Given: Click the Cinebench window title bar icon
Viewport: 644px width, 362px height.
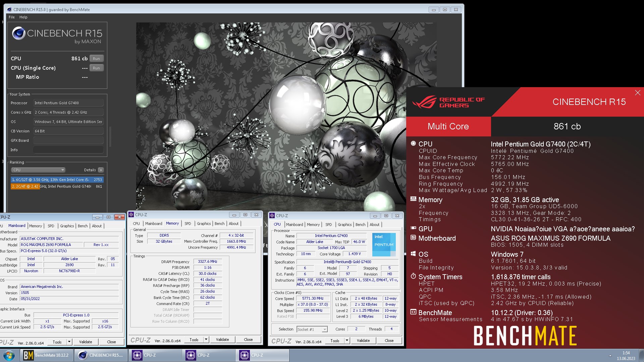Looking at the screenshot, I should (9, 10).
